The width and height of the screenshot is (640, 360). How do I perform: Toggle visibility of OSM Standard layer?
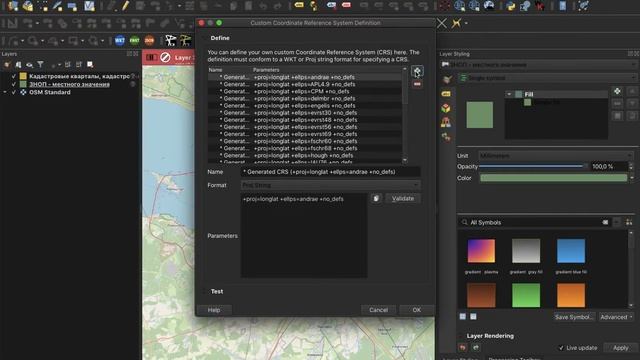point(14,92)
